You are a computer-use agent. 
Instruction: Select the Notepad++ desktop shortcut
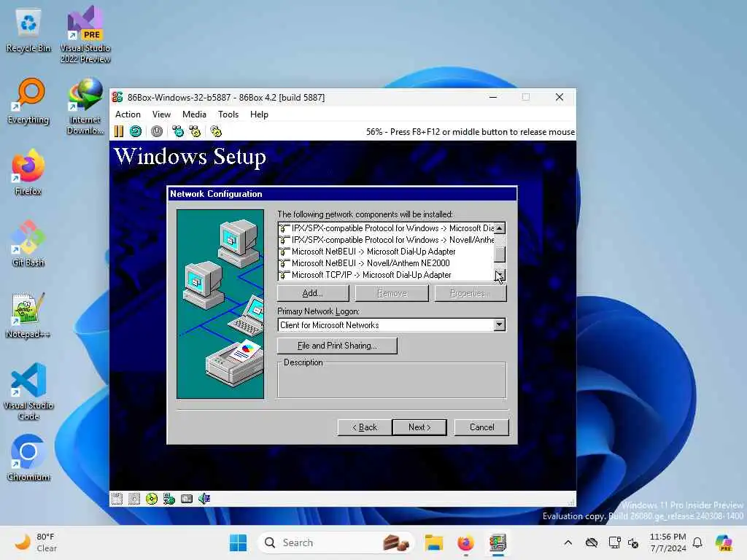point(28,315)
